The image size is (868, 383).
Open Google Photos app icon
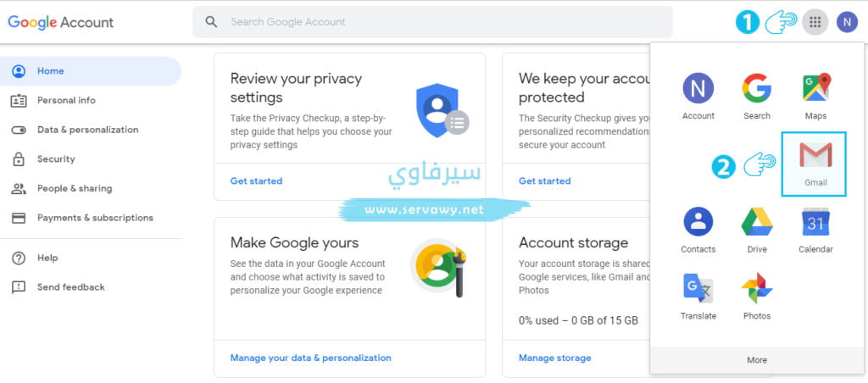click(757, 296)
